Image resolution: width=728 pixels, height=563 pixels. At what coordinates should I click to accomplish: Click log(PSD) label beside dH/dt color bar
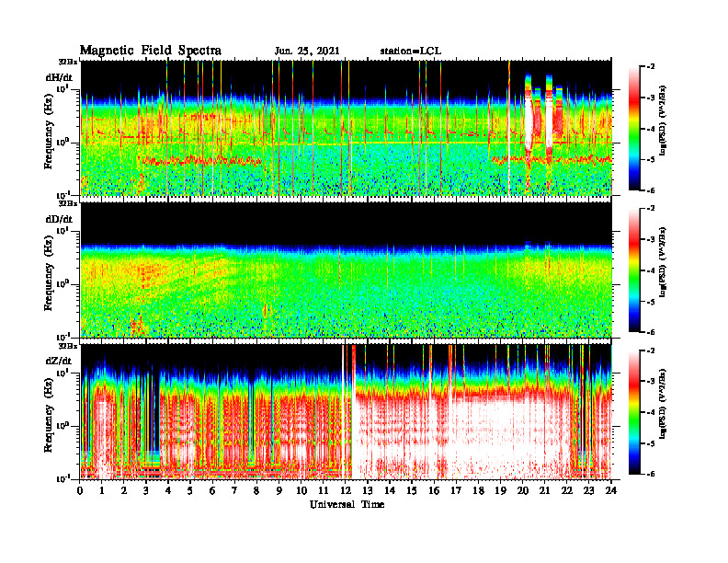coord(663,121)
